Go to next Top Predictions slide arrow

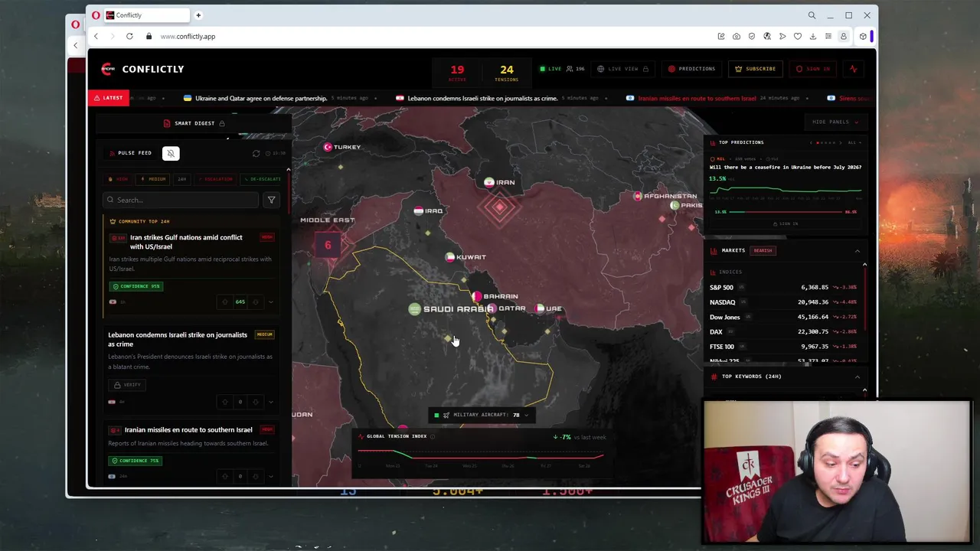(x=841, y=142)
